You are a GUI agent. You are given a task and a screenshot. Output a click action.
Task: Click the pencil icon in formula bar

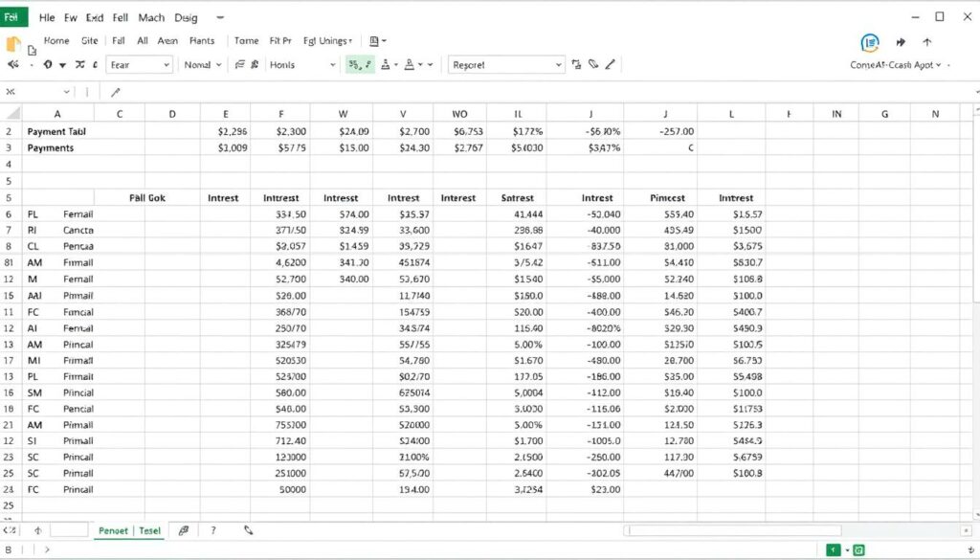point(115,93)
